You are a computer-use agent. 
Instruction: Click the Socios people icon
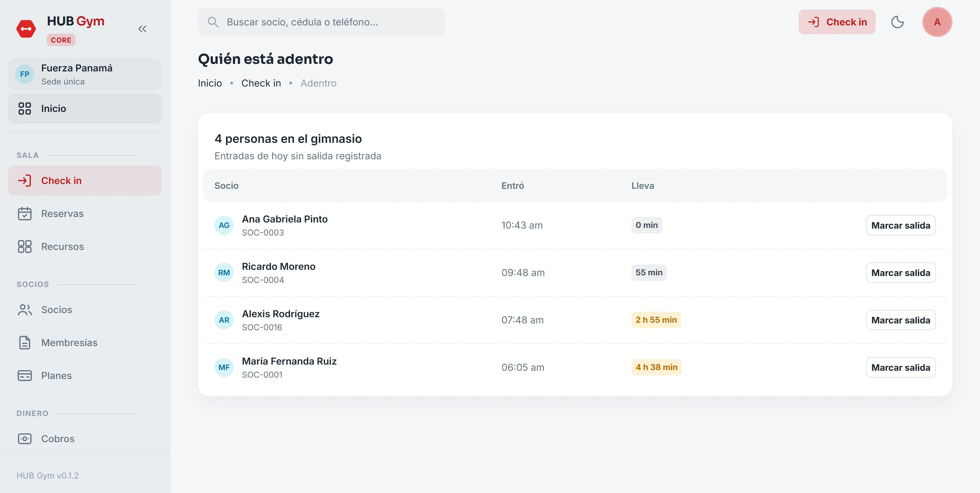[x=25, y=310]
